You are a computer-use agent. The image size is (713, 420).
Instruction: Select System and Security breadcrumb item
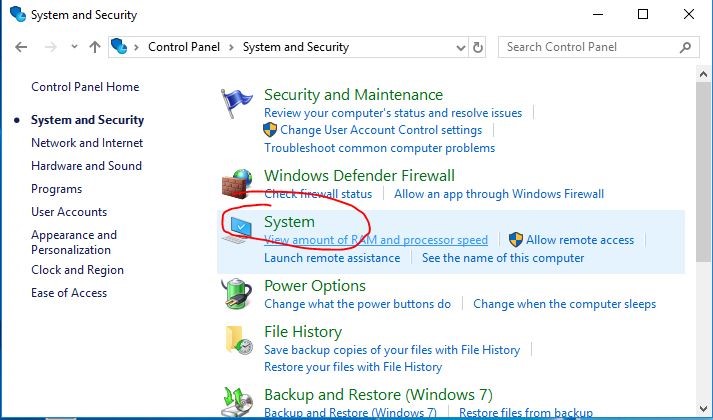[x=296, y=47]
